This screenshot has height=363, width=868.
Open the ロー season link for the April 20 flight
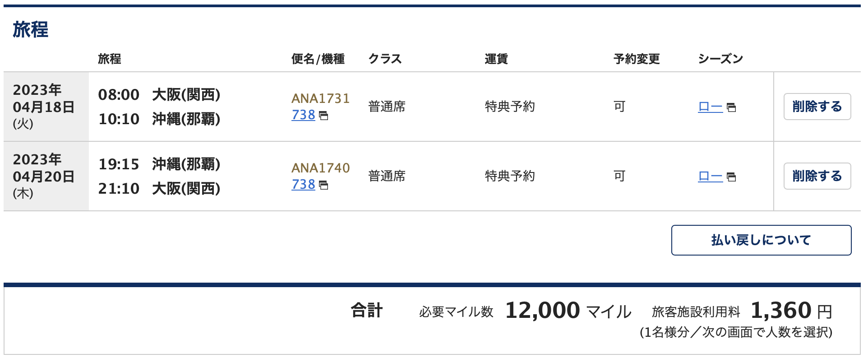(x=710, y=177)
